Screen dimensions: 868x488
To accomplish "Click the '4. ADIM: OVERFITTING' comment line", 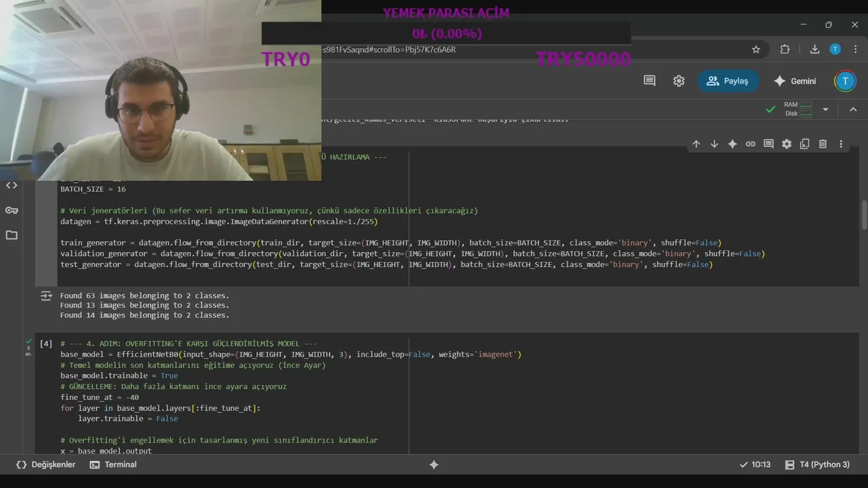I will [189, 344].
